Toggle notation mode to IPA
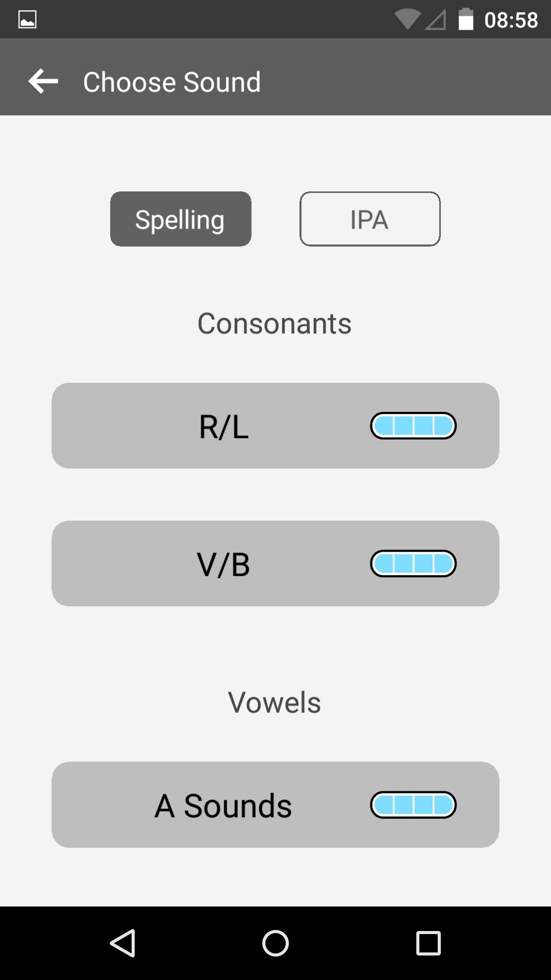Screen dimensions: 551x980 (x=370, y=219)
